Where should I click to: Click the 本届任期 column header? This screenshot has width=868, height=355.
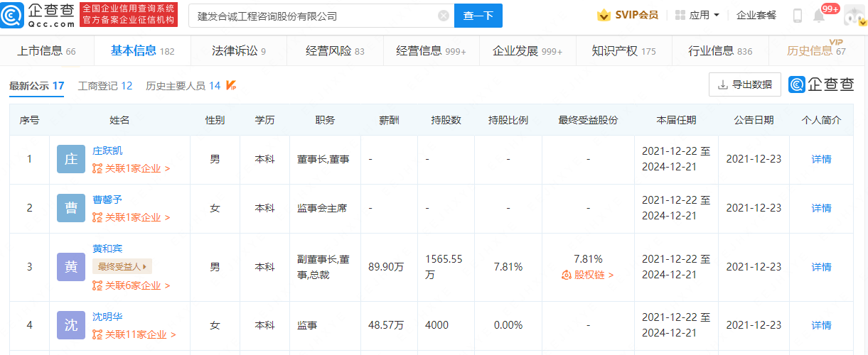[x=676, y=120]
